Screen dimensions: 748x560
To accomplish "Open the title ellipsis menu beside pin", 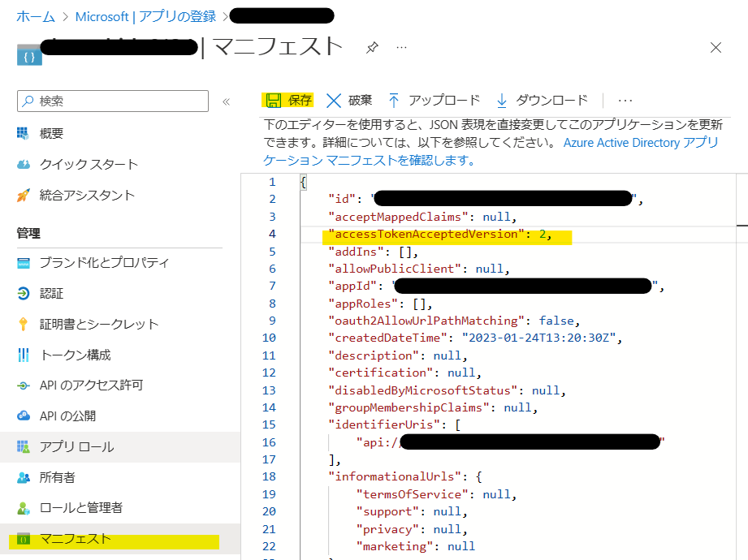I will pos(401,48).
